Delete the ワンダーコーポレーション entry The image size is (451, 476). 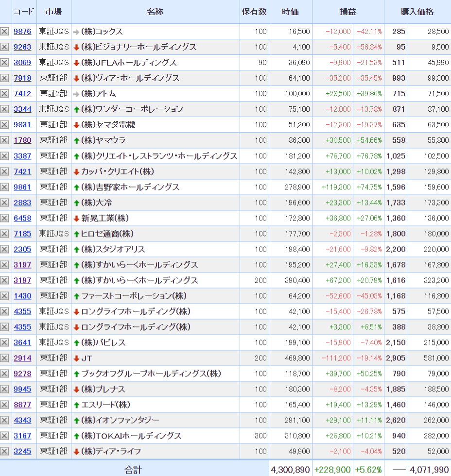4,109
